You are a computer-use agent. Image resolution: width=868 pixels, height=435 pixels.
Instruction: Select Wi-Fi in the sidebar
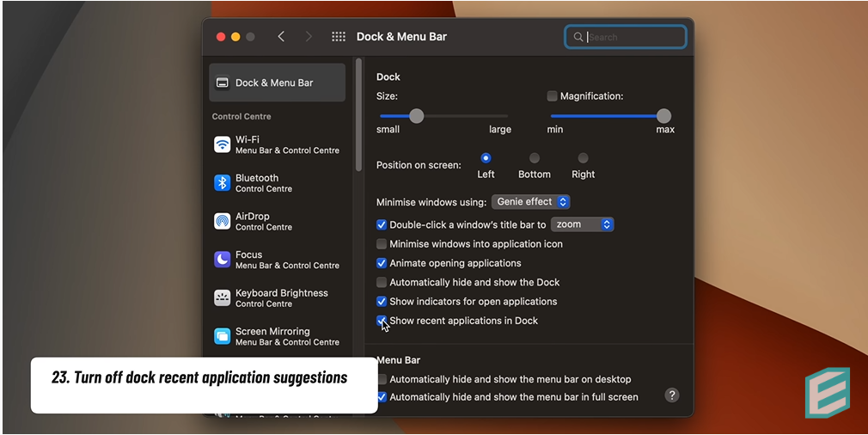pyautogui.click(x=277, y=144)
